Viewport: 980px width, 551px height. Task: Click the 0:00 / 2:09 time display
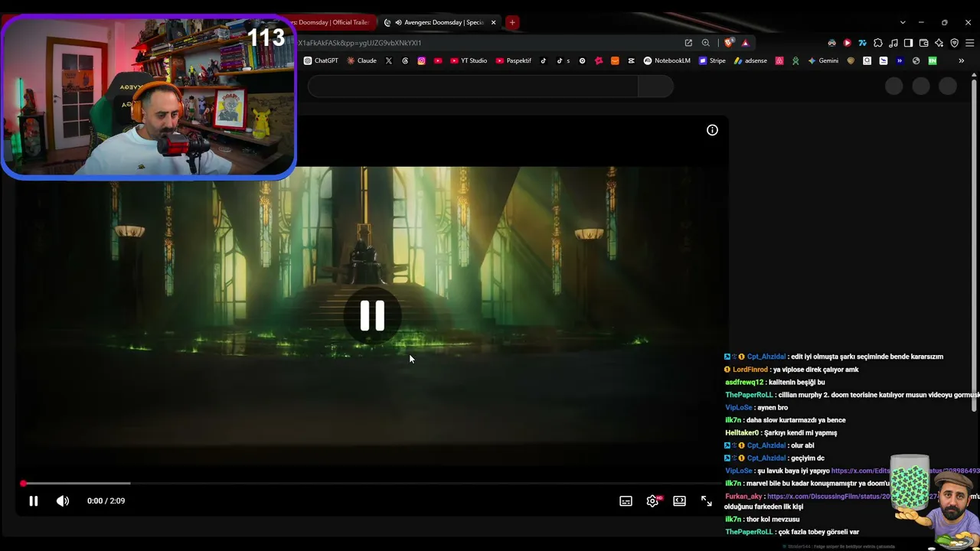click(106, 501)
